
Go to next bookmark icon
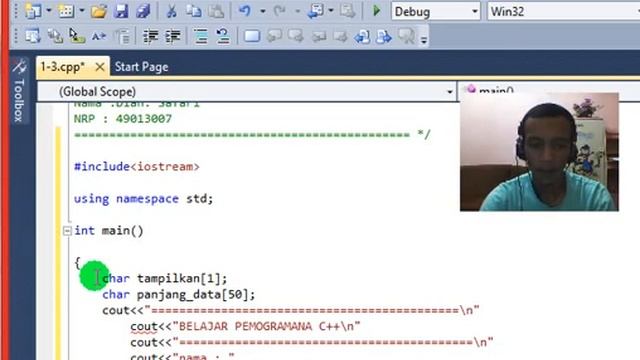(296, 37)
